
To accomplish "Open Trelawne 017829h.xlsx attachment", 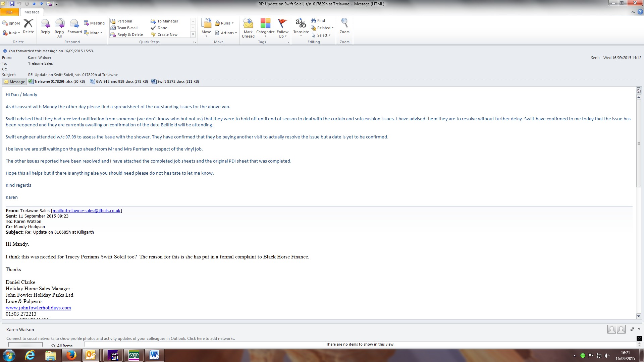I will (57, 81).
